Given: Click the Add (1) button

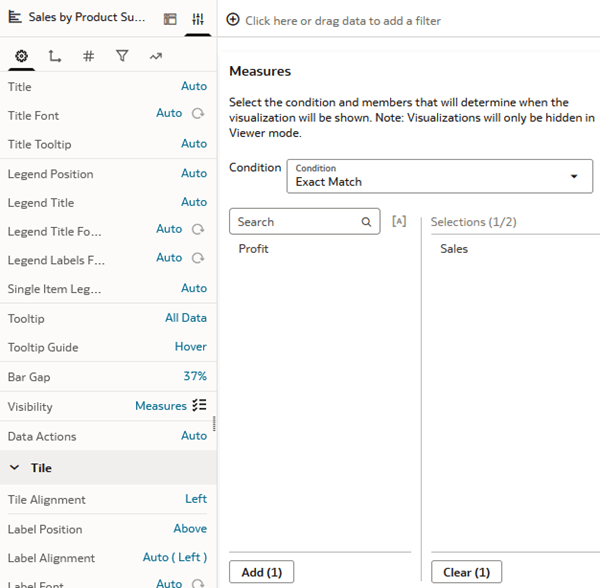Looking at the screenshot, I should click(x=261, y=572).
